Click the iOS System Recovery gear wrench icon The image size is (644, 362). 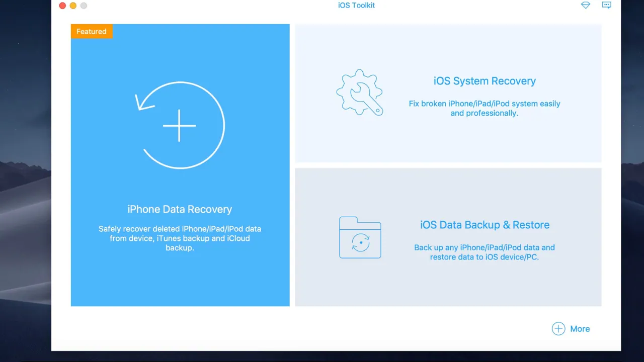pyautogui.click(x=360, y=93)
